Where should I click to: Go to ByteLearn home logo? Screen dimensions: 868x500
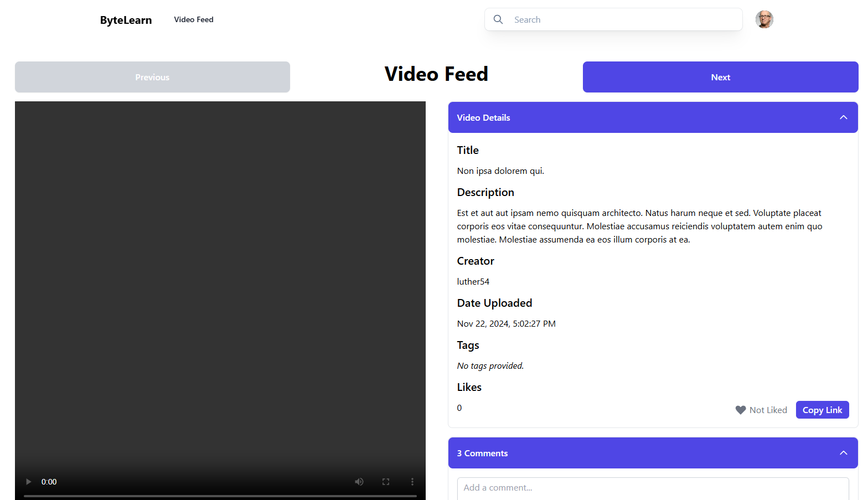click(126, 20)
